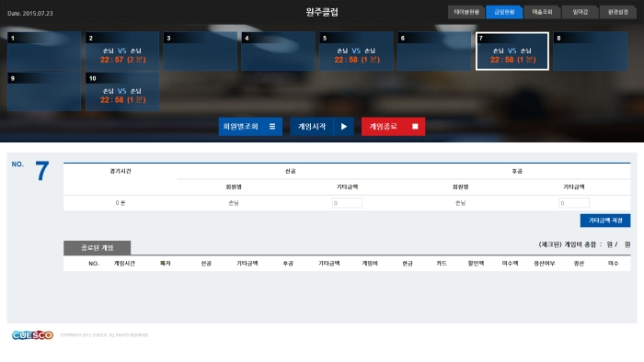Select table 2 tile

122,51
